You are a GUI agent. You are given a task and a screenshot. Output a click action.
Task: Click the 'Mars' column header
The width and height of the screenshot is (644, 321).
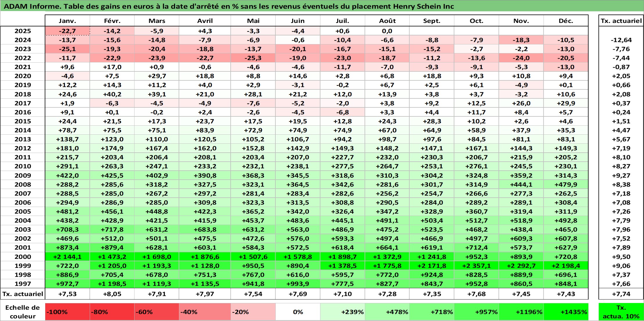pyautogui.click(x=157, y=21)
